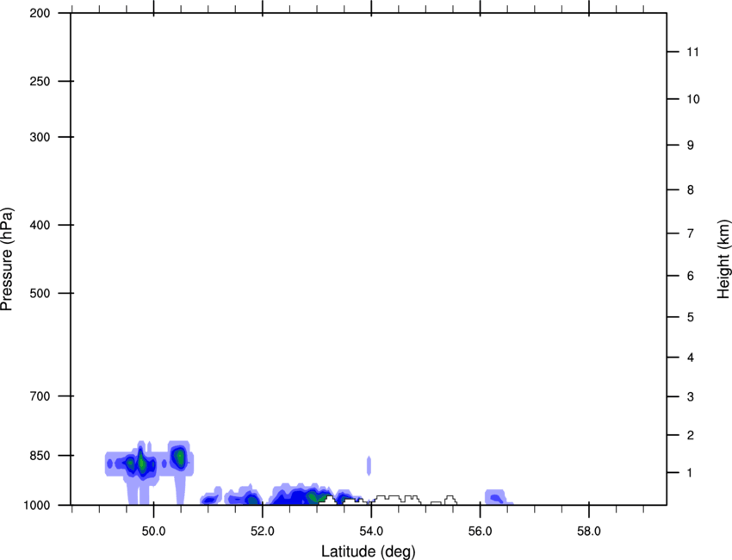
Task: Click the 'Height (km)' axis title
Action: click(x=723, y=259)
